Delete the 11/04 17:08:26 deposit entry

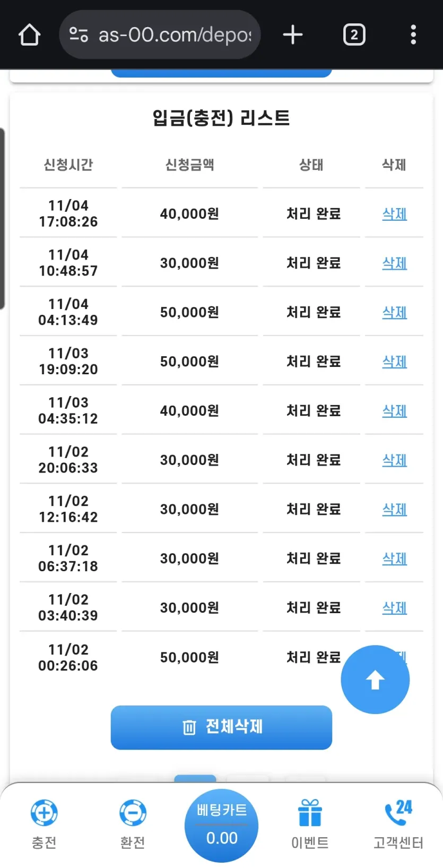(x=395, y=214)
